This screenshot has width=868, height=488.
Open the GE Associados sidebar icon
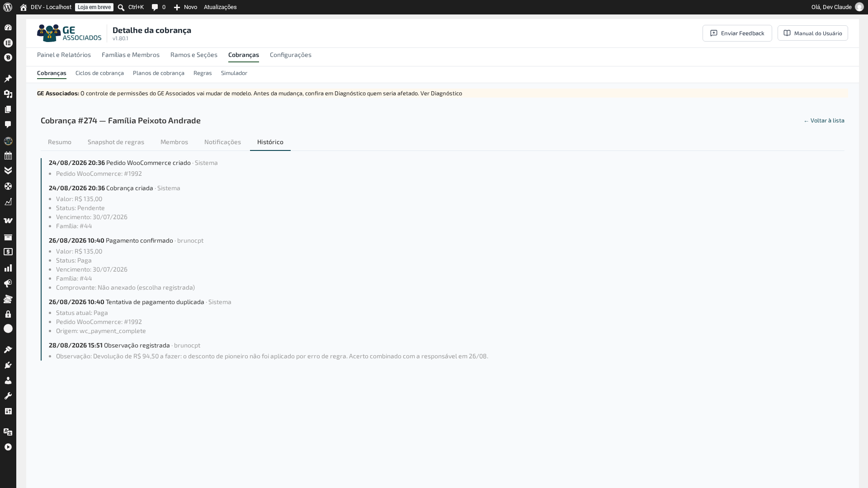(x=8, y=141)
